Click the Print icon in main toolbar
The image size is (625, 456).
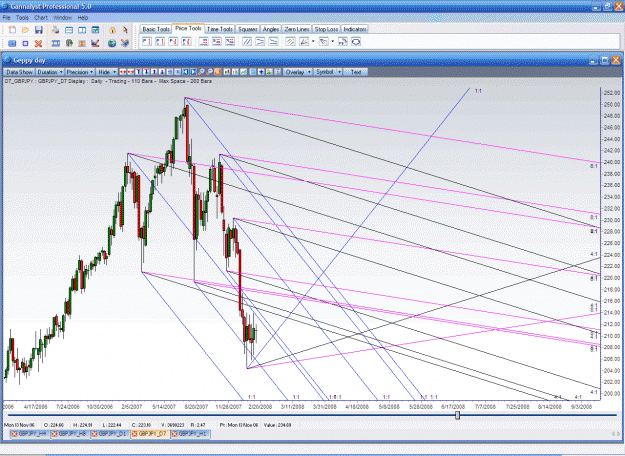[55, 30]
